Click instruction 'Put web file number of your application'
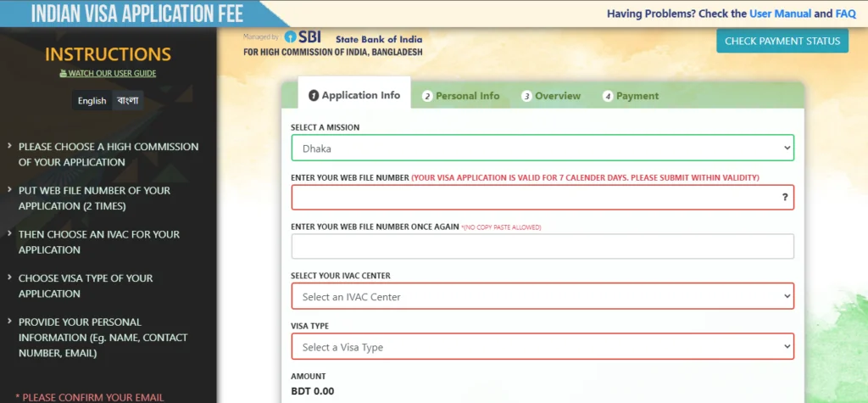The width and height of the screenshot is (868, 403). tap(95, 199)
